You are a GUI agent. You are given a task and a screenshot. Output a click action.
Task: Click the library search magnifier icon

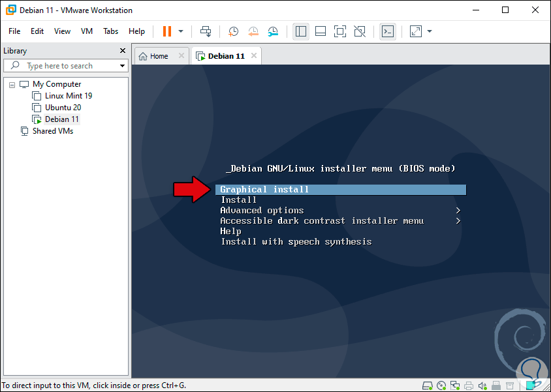click(15, 65)
